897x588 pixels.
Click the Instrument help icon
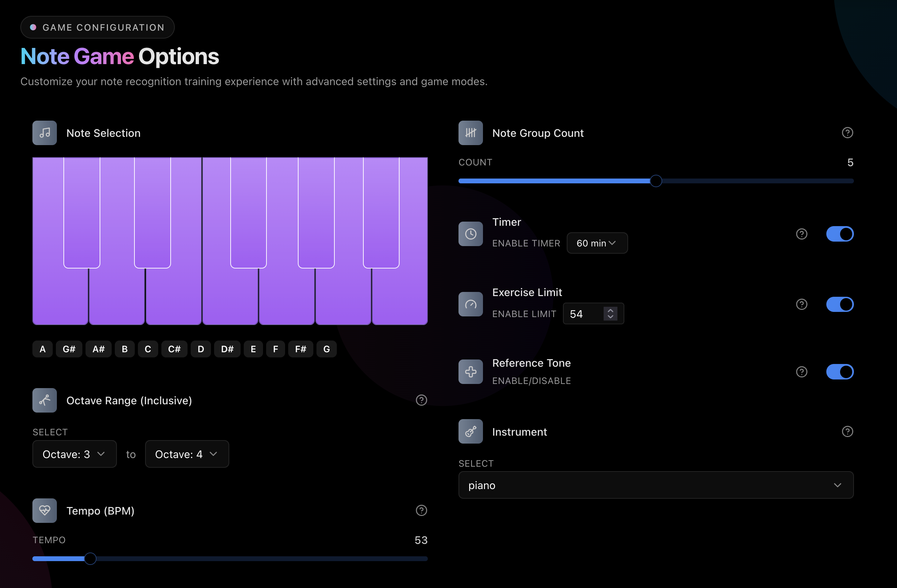(847, 432)
